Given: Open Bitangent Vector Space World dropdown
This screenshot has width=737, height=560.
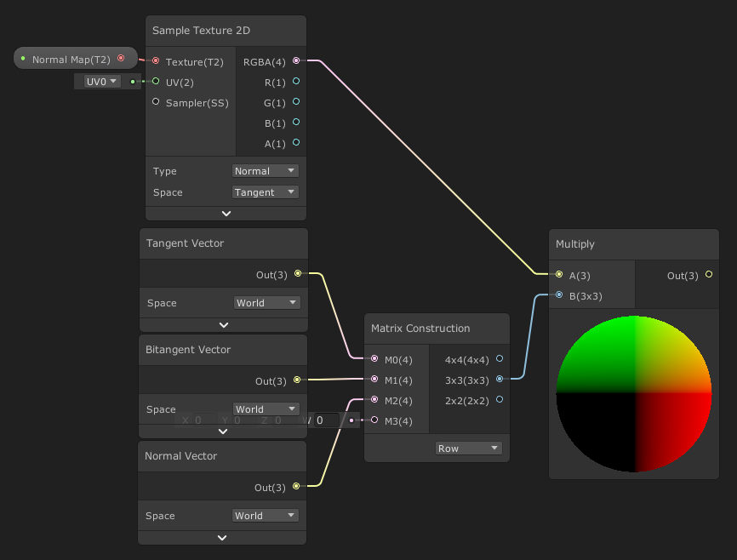Looking at the screenshot, I should click(x=266, y=409).
